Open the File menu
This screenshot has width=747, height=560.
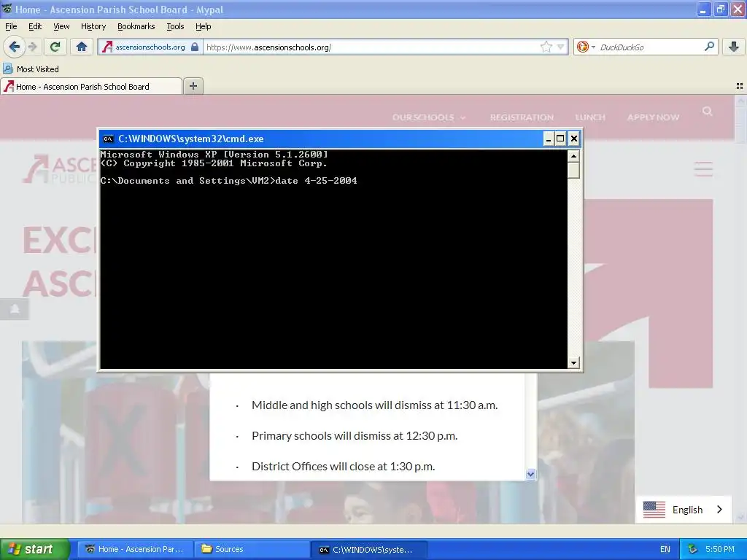coord(11,26)
